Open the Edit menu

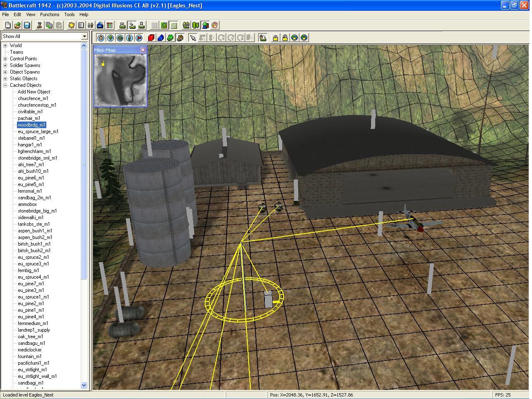(17, 14)
